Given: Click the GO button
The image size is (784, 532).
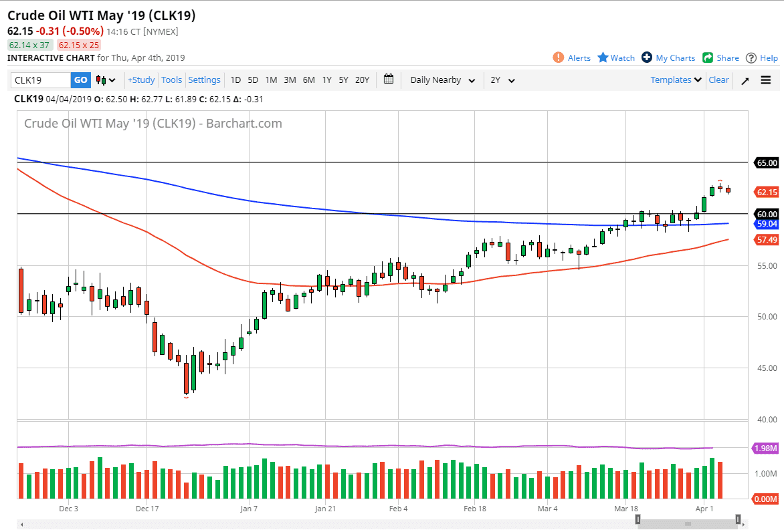Looking at the screenshot, I should pyautogui.click(x=80, y=79).
